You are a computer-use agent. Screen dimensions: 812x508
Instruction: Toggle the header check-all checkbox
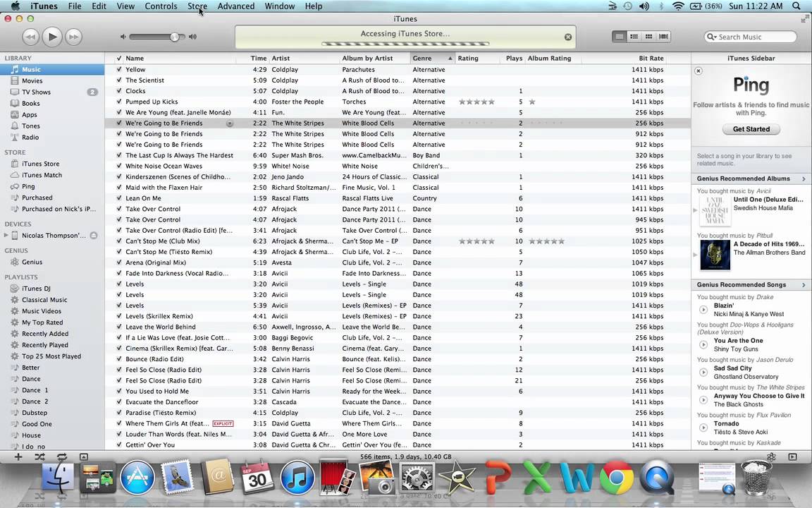coord(119,58)
